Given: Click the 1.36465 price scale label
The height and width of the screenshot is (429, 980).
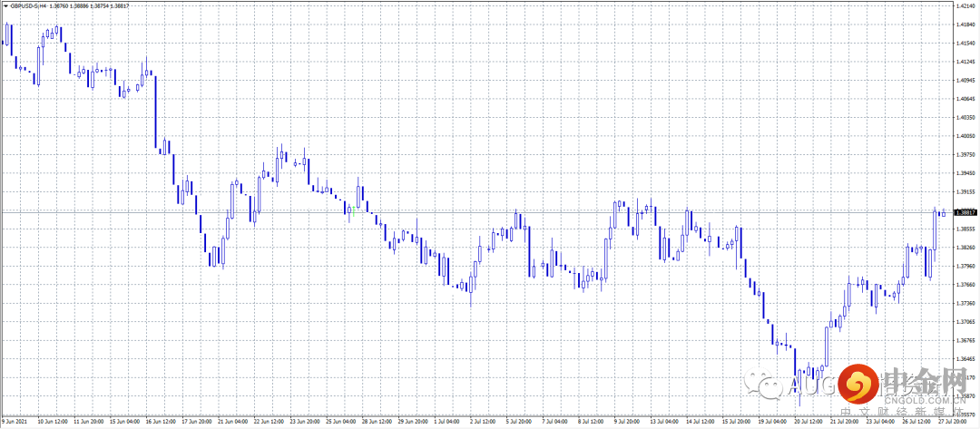Looking at the screenshot, I should 965,359.
